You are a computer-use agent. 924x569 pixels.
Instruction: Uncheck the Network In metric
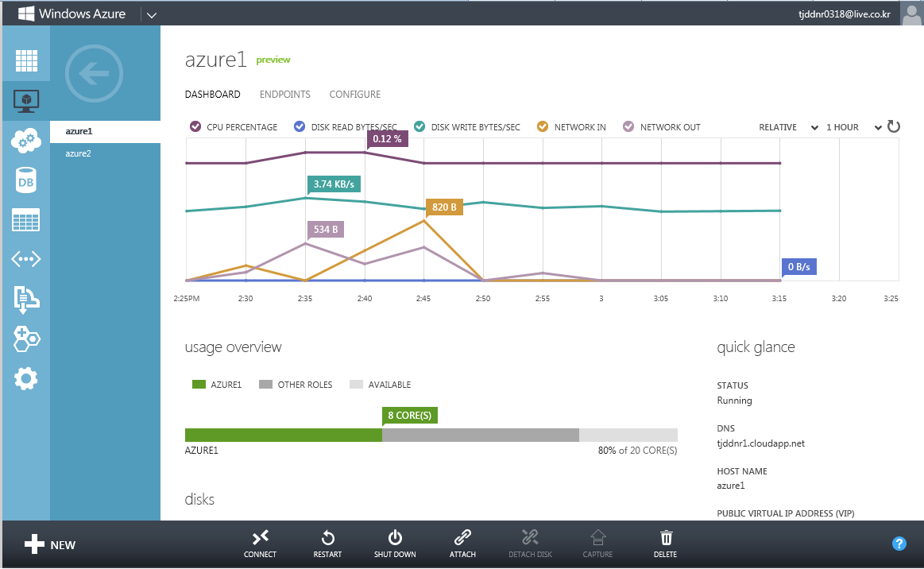(543, 127)
